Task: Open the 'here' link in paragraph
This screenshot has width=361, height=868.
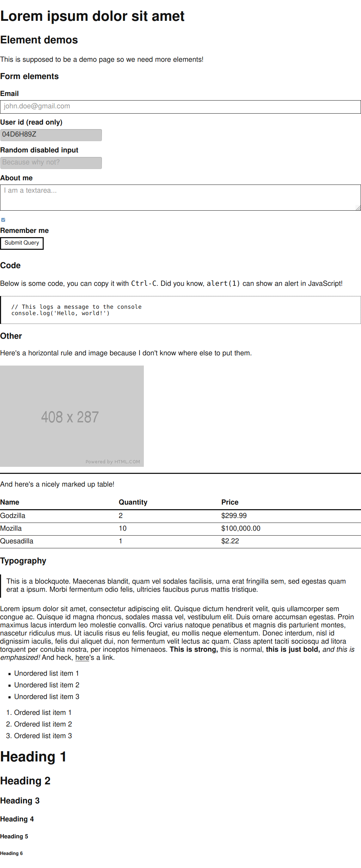Action: click(82, 657)
